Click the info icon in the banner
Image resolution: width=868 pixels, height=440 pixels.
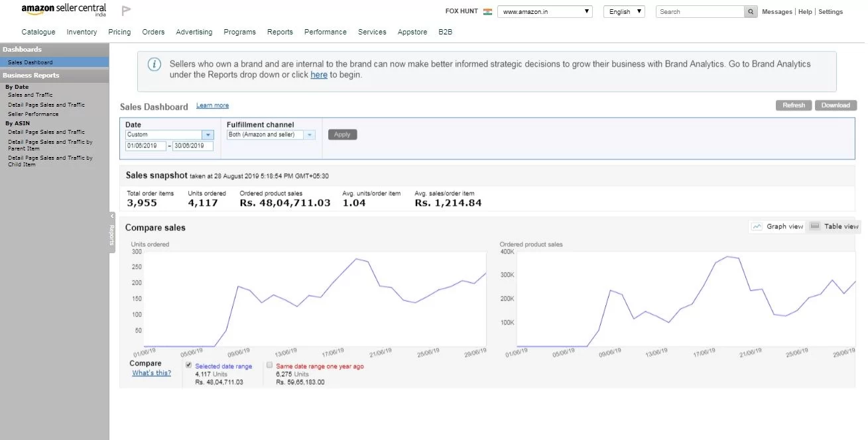(154, 64)
